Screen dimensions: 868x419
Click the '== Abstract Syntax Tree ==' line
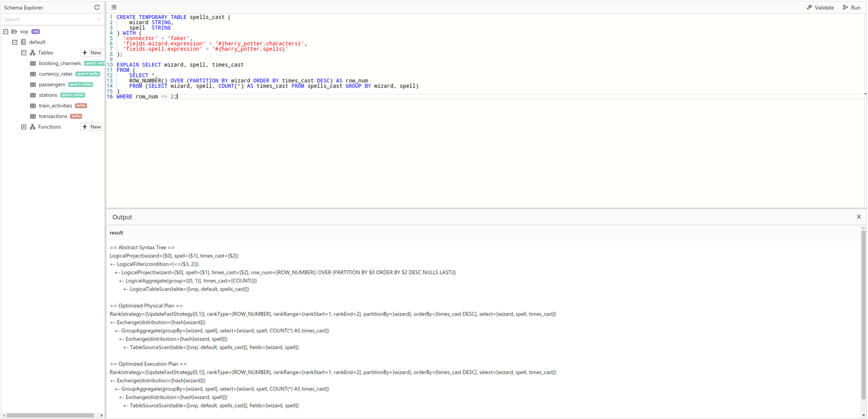click(142, 247)
